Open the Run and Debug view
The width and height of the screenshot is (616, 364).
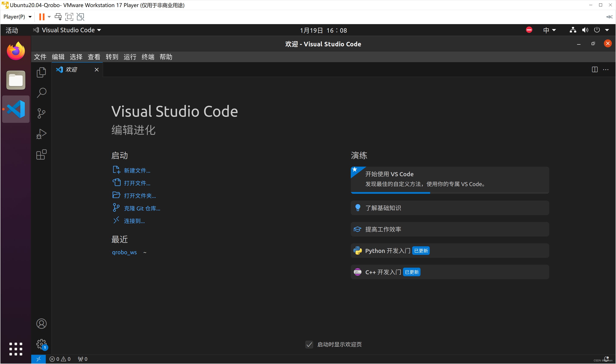41,134
